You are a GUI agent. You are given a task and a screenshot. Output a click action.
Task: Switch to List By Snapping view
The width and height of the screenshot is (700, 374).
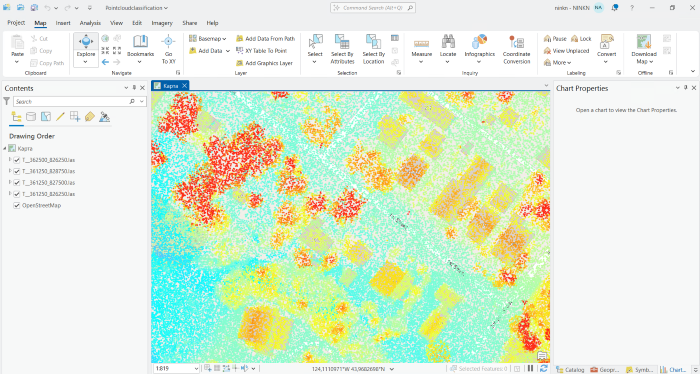[75, 117]
